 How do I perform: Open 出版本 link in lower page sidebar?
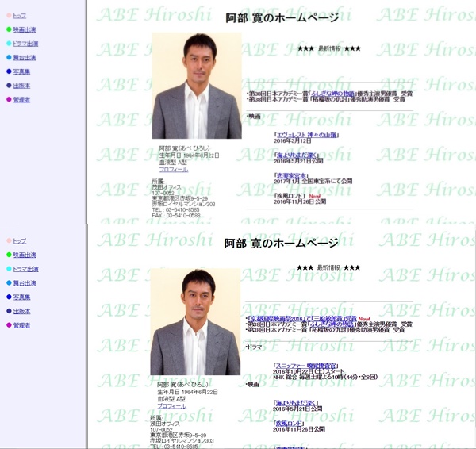click(21, 311)
